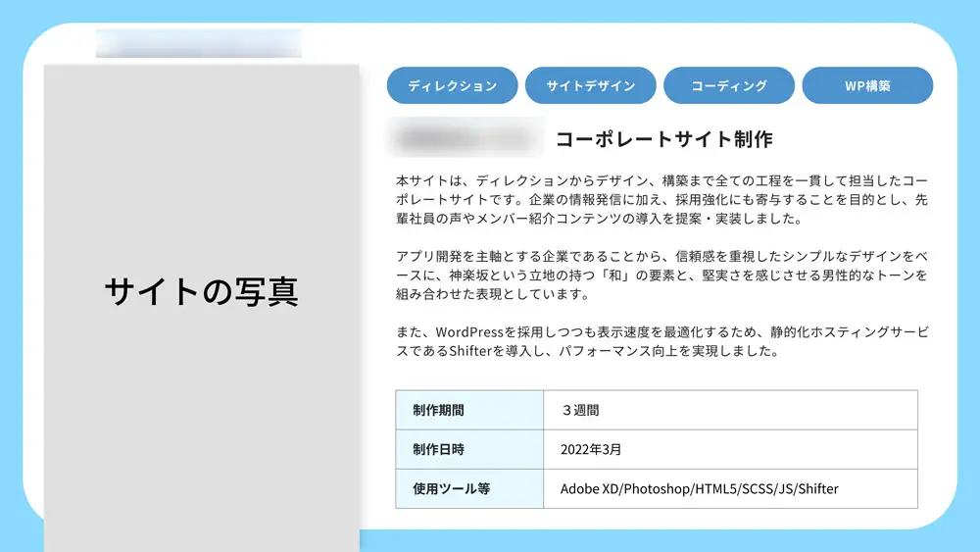
Task: Click the Adobe XD/Photoshop tools list cell
Action: (x=731, y=489)
